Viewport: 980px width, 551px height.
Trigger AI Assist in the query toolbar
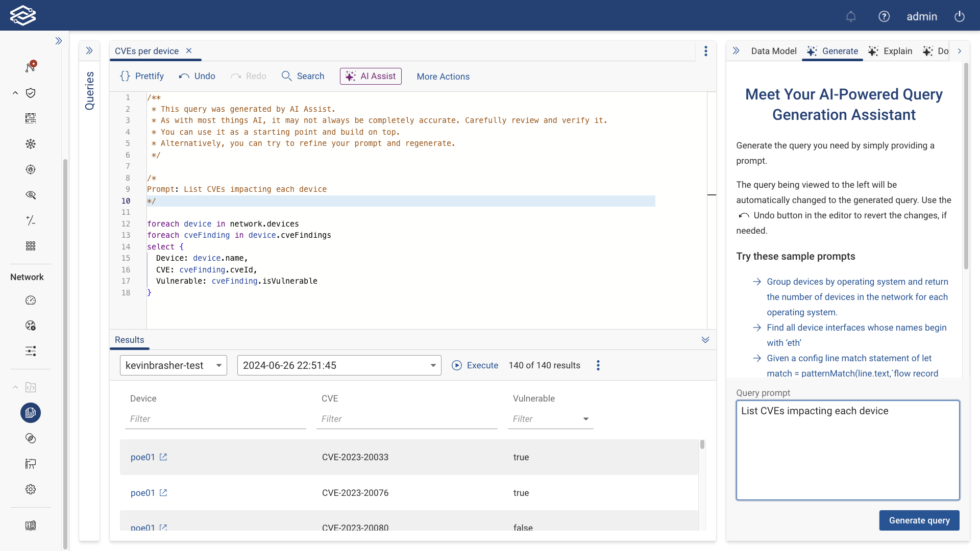coord(371,76)
